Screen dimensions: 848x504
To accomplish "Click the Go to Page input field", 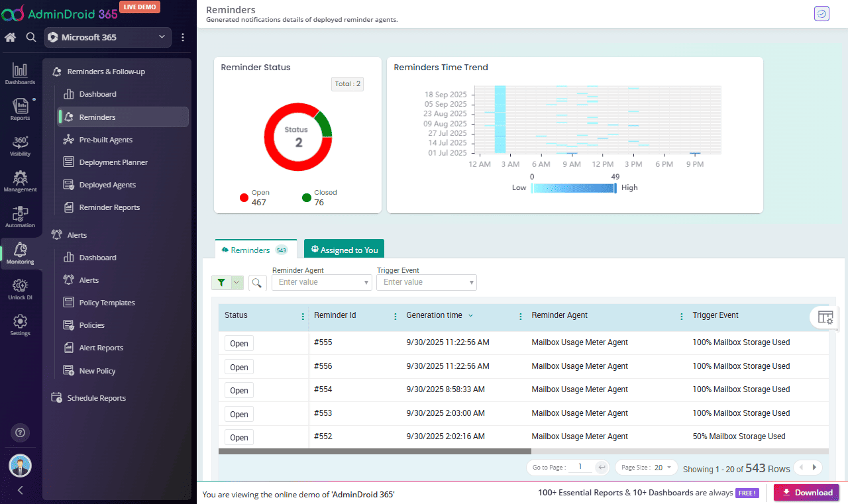I will click(x=579, y=467).
